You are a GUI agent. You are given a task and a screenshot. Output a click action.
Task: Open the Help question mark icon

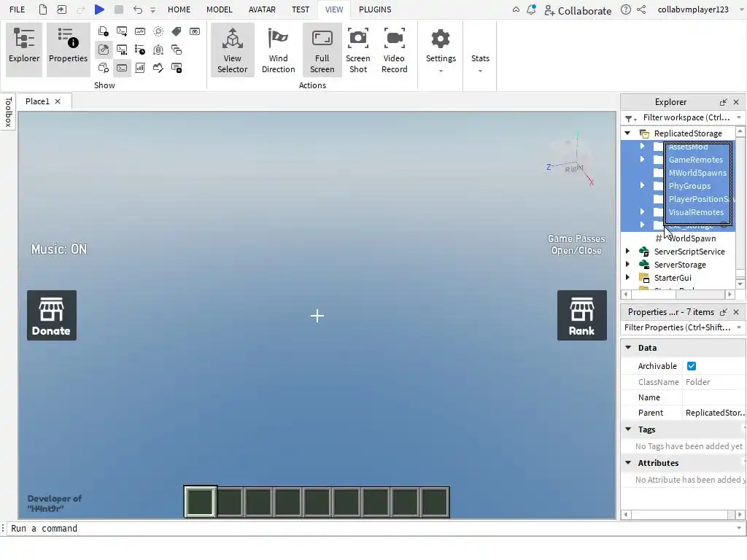pos(626,9)
